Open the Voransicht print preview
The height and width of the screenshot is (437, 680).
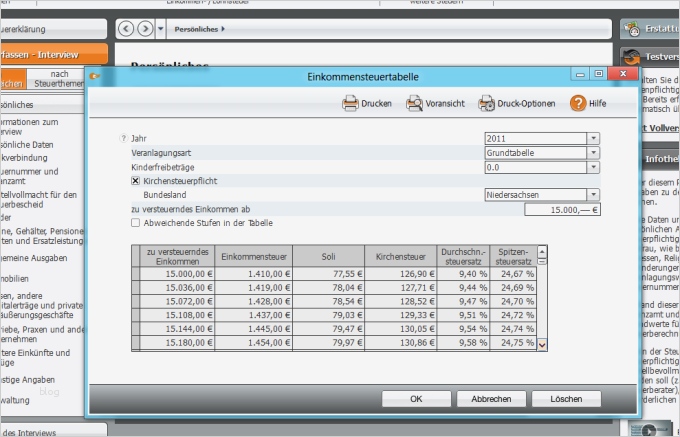[435, 104]
